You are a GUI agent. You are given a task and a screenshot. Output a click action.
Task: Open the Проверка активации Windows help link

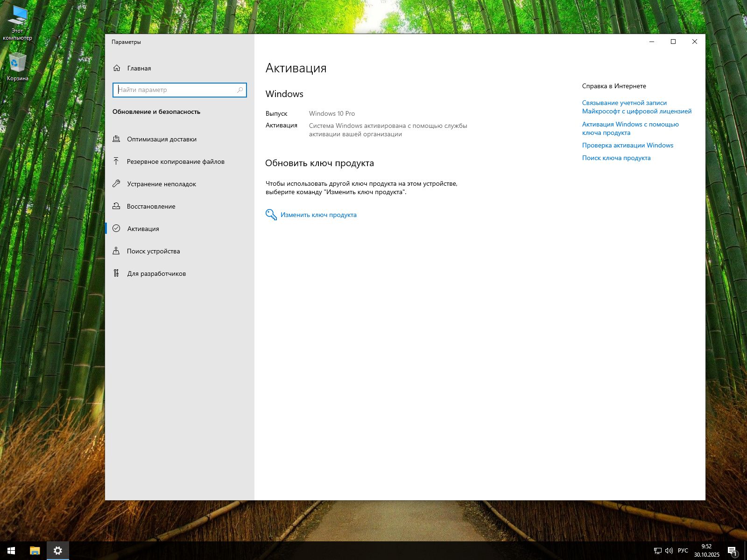627,145
